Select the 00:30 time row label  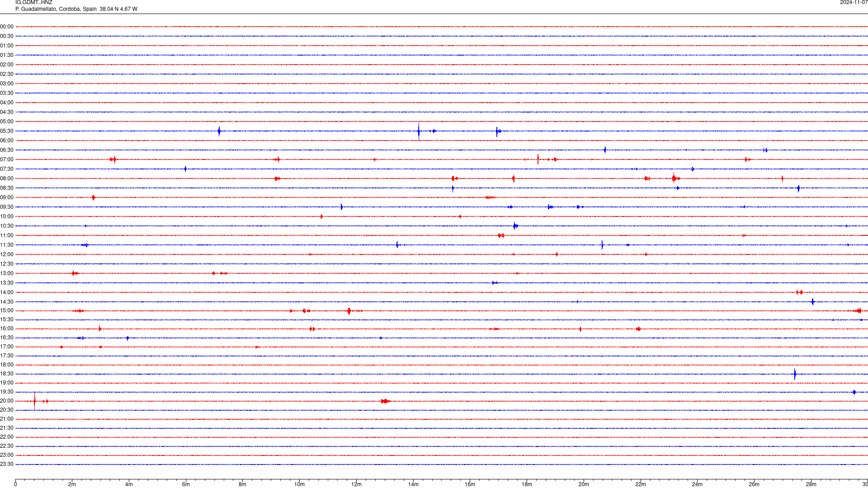(7, 36)
